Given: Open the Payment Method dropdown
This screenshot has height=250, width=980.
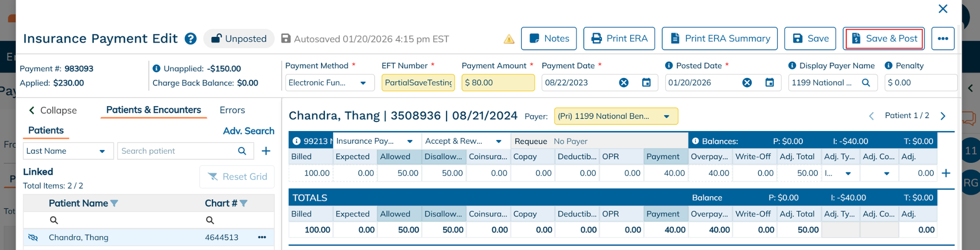Looking at the screenshot, I should 363,83.
